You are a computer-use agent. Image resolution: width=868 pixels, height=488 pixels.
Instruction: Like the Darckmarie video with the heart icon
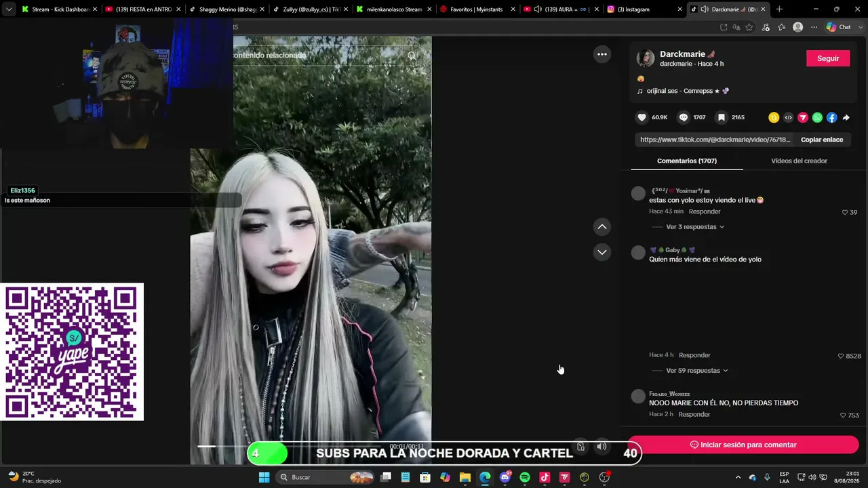coord(642,117)
